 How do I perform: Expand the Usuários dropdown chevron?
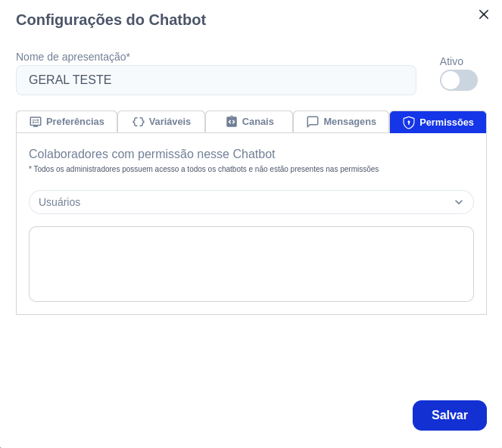[x=459, y=202]
